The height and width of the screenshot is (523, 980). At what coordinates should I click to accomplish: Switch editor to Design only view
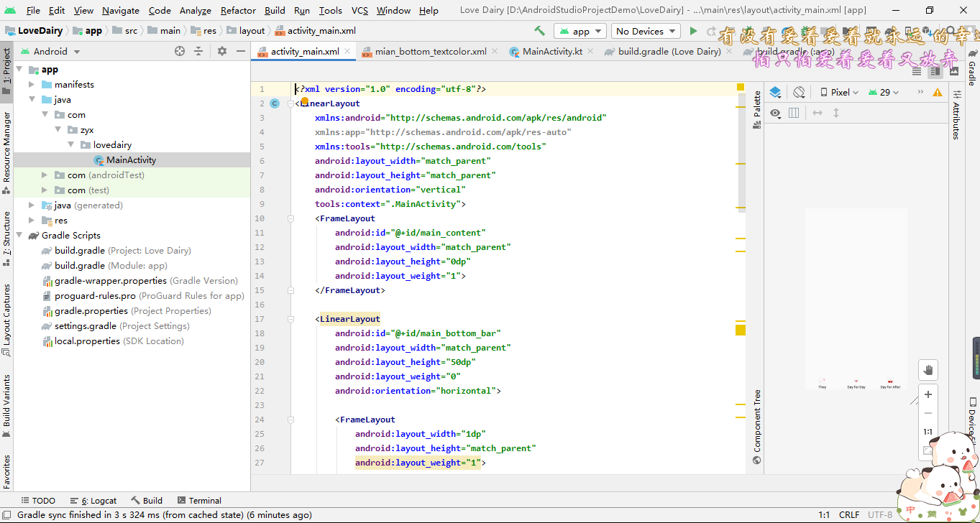click(x=953, y=71)
